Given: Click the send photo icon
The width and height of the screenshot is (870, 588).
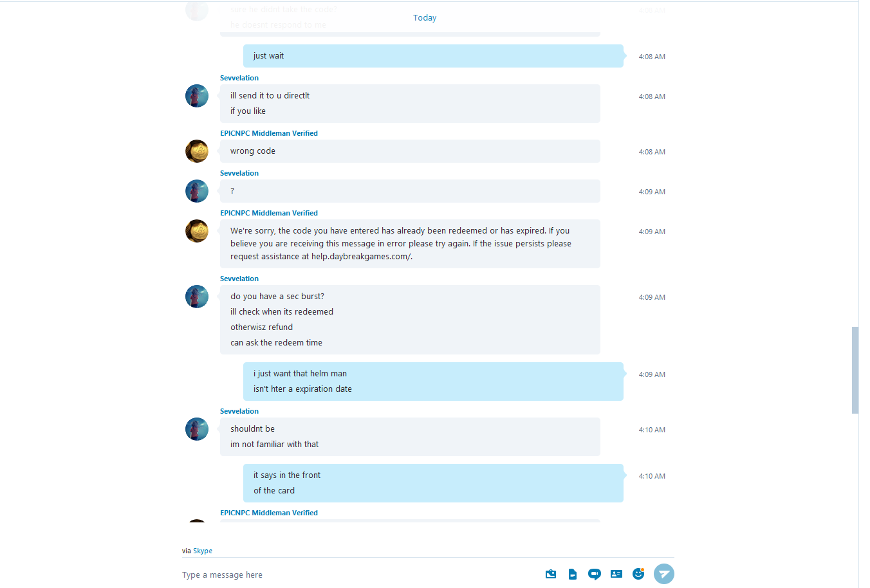Looking at the screenshot, I should tap(551, 574).
